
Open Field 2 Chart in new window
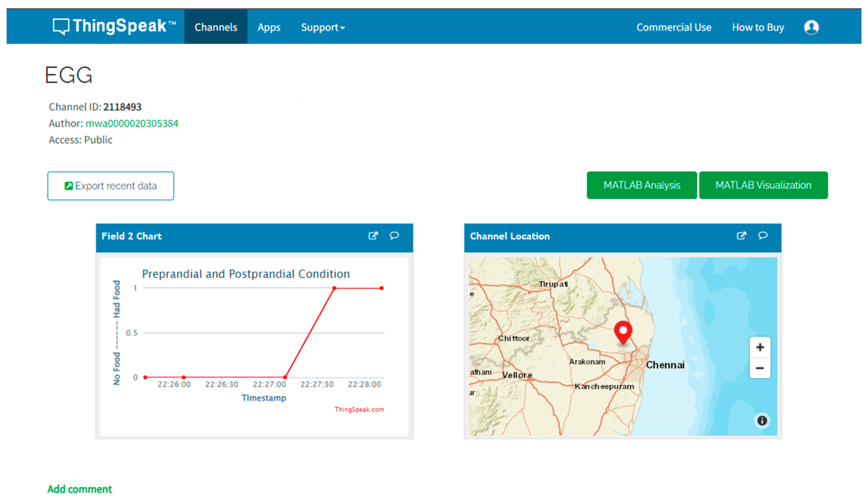tap(373, 236)
